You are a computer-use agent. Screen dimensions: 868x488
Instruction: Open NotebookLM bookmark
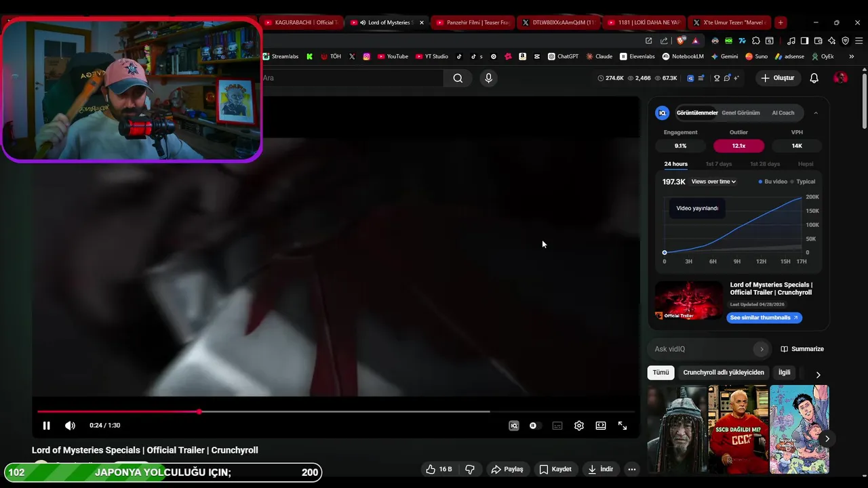click(x=684, y=56)
